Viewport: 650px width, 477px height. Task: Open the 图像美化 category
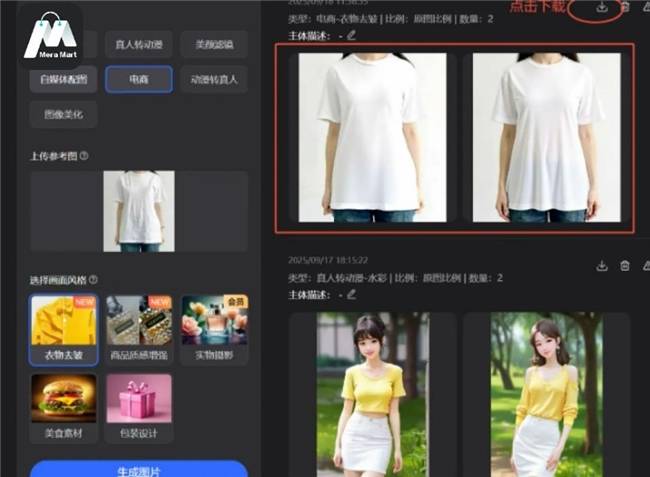click(64, 115)
